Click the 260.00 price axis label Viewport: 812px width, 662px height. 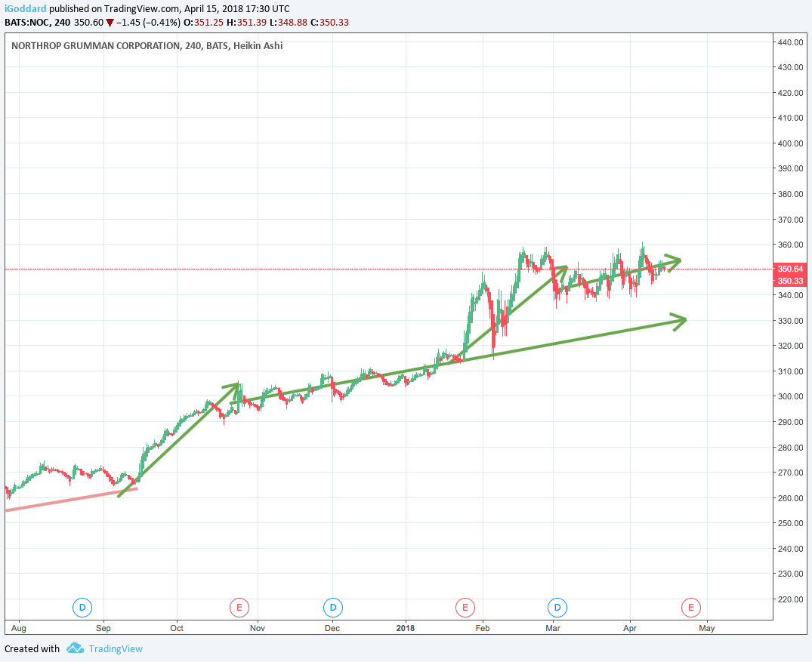(x=790, y=498)
